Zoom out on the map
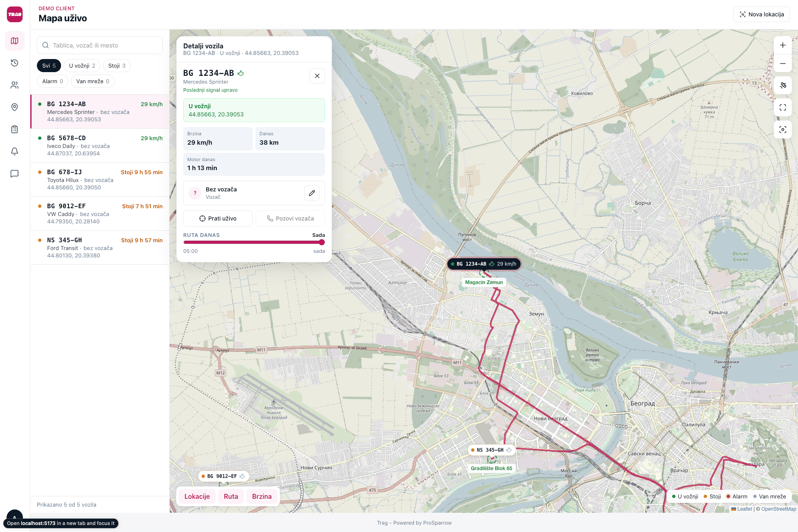The height and width of the screenshot is (532, 798). coord(782,63)
